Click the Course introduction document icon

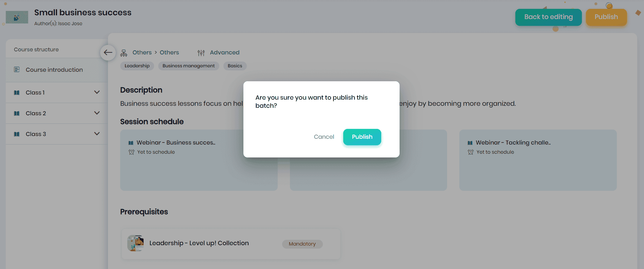pos(17,70)
